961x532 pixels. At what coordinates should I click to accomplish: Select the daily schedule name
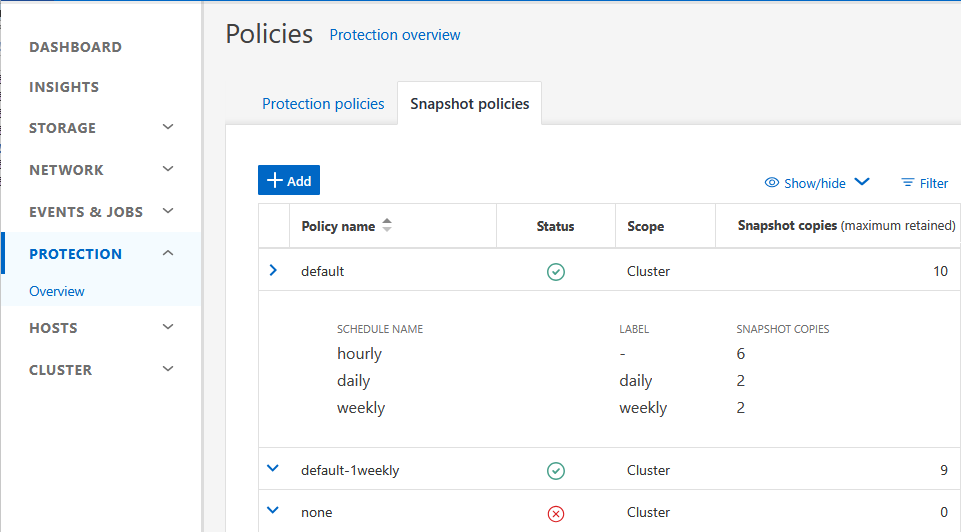coord(354,381)
